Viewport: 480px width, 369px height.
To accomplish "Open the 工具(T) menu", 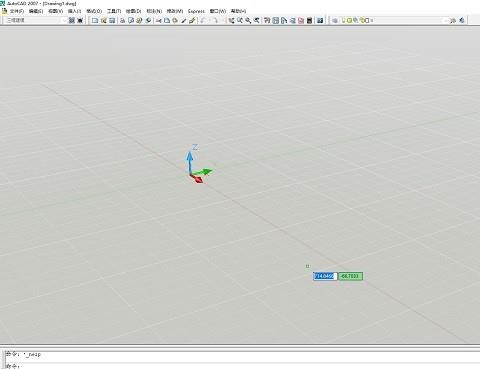I will (x=114, y=11).
